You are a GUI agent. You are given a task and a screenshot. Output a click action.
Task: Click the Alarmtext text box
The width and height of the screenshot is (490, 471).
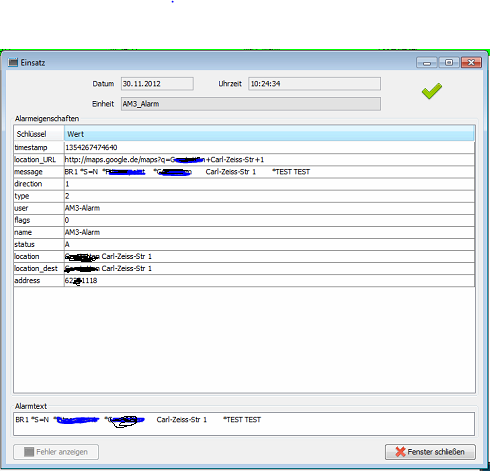tap(244, 424)
